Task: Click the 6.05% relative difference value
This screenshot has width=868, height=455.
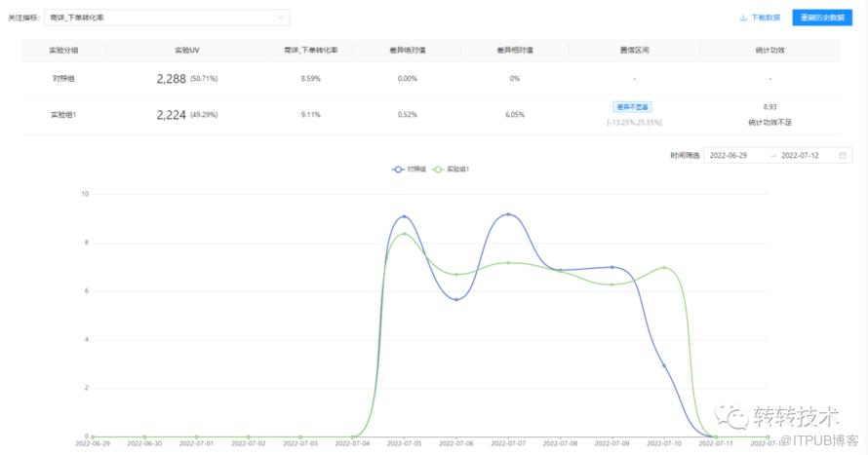Action: [515, 114]
